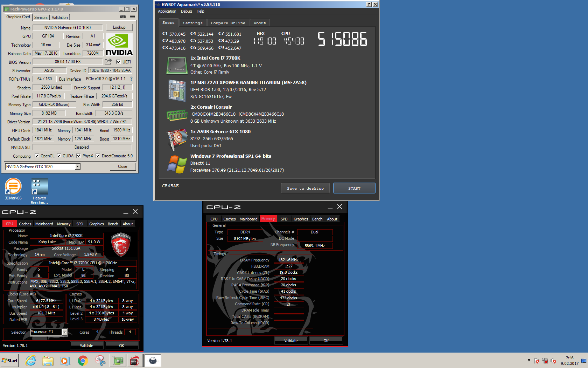This screenshot has width=588, height=368.
Task: Click Validate in the Memory CPU-Z window
Action: [291, 341]
